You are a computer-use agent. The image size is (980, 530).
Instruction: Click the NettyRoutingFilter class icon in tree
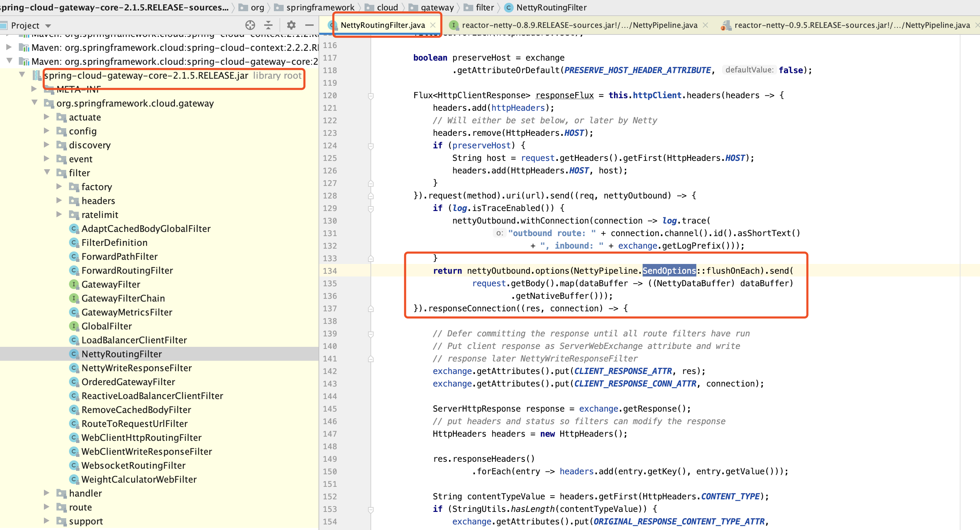point(74,354)
